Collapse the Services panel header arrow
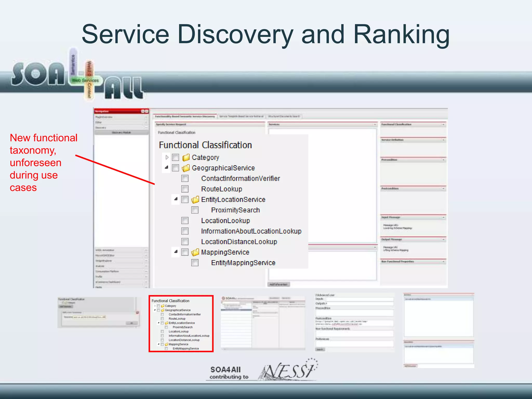This screenshot has width=532, height=399. (x=375, y=125)
